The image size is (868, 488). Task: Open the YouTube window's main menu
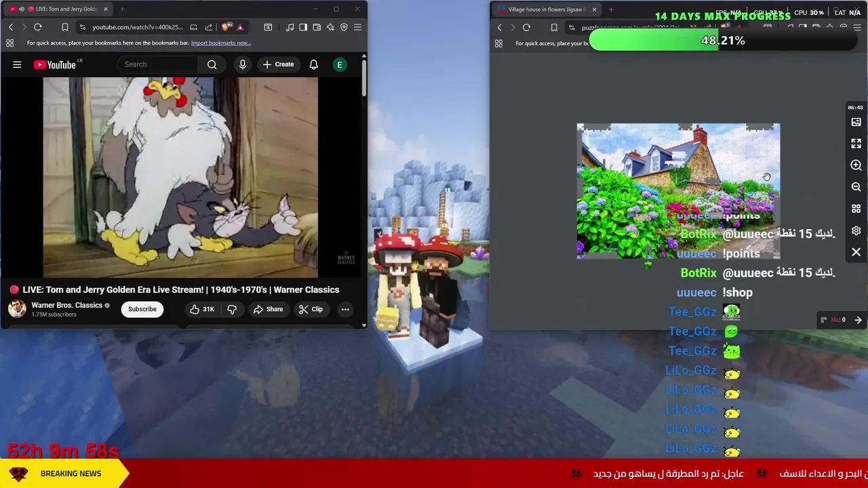click(x=357, y=27)
